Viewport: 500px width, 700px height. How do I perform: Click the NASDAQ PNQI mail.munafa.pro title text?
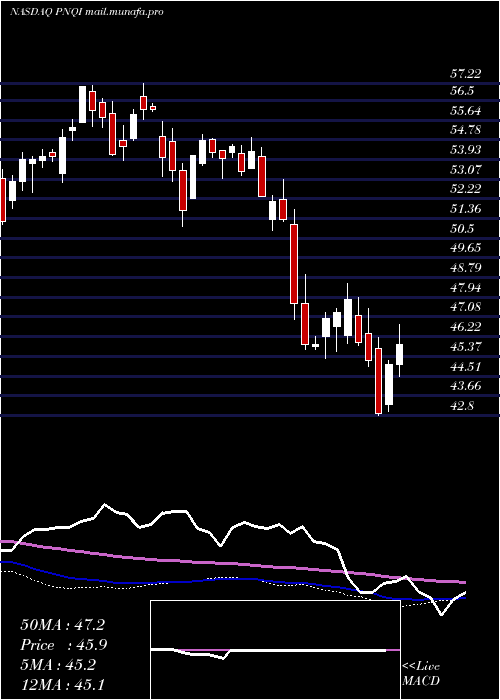[87, 12]
